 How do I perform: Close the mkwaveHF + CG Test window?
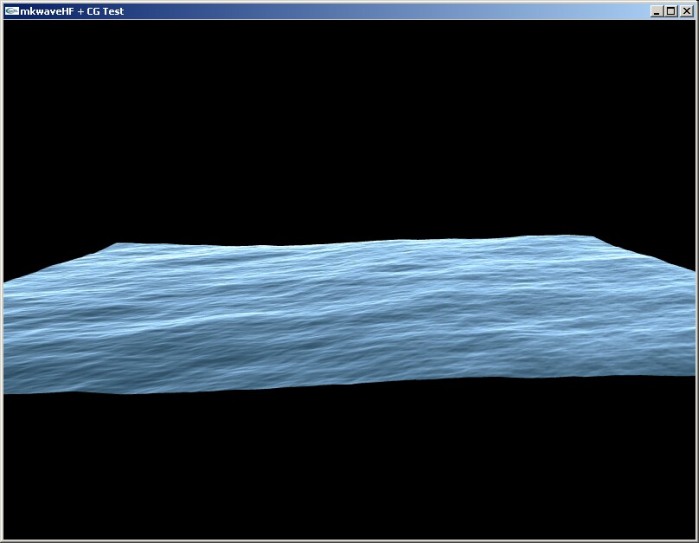point(686,10)
